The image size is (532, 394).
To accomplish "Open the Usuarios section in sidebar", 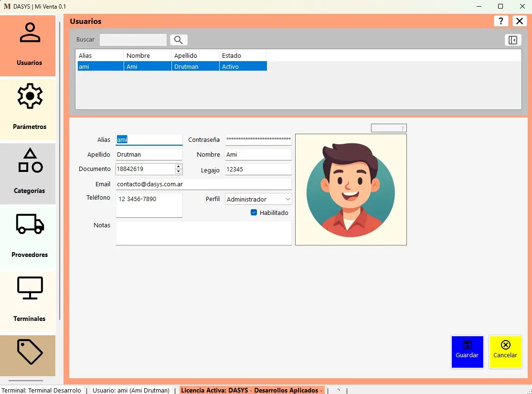I will (x=29, y=46).
